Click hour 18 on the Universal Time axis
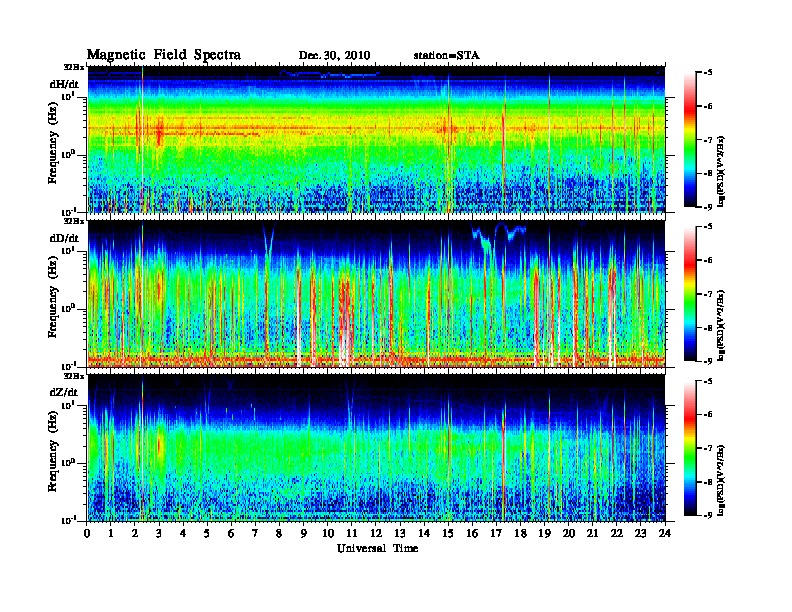 520,533
